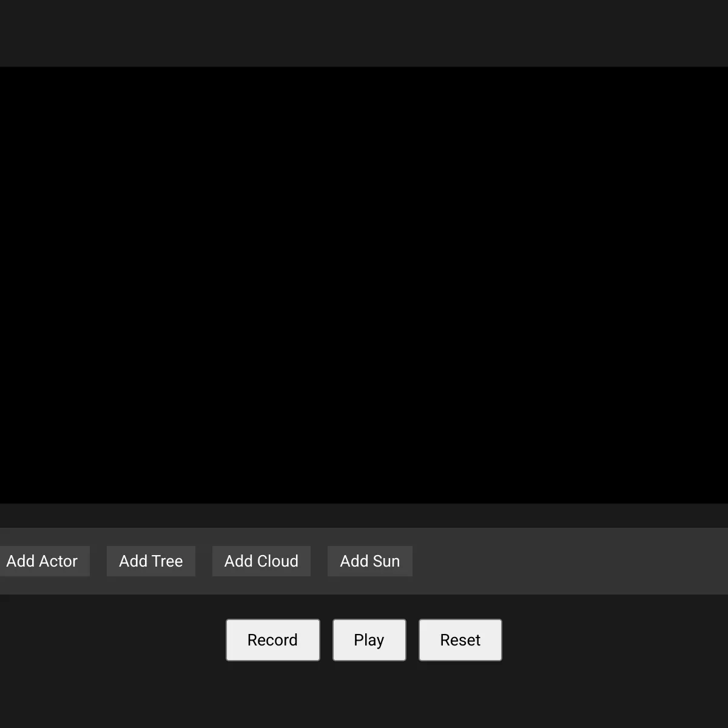Begin recording the animation

click(x=272, y=639)
